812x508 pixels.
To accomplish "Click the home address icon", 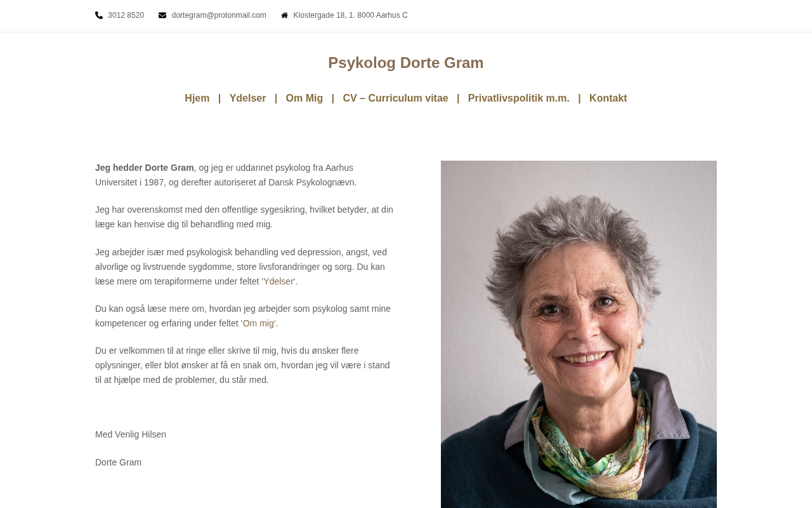I will pyautogui.click(x=284, y=15).
